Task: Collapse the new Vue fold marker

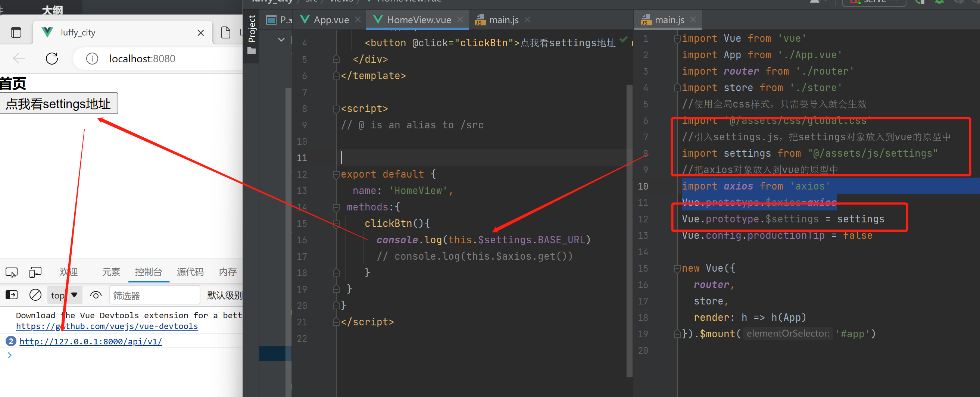Action: tap(677, 269)
